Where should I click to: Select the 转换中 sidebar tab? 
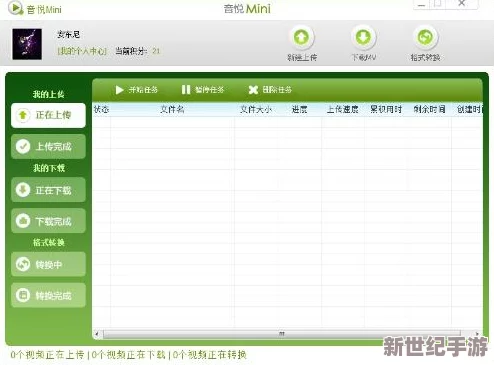click(48, 264)
